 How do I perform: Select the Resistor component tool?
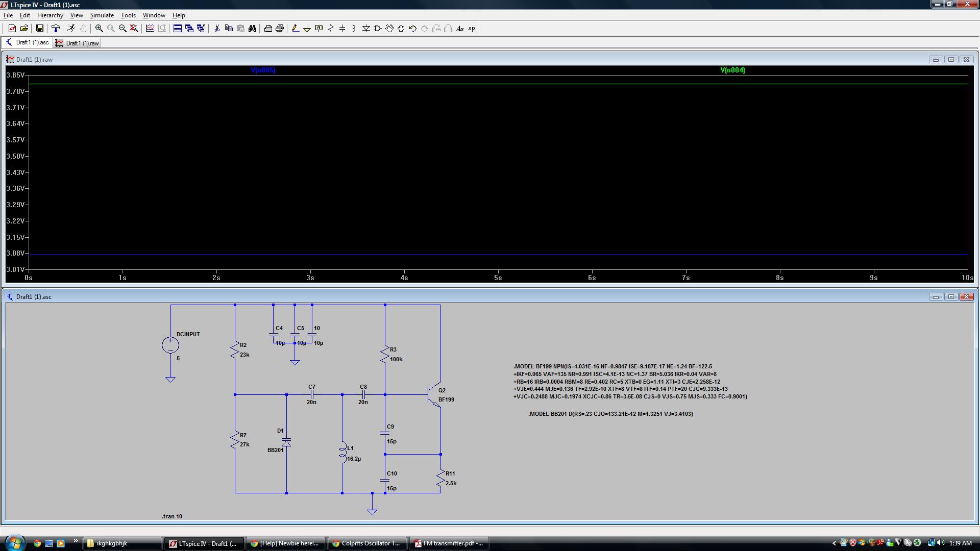331,29
